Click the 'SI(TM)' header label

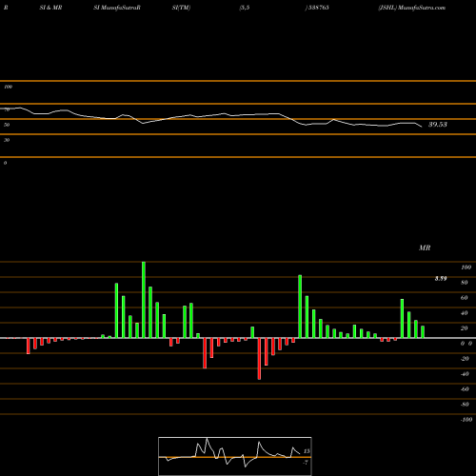pos(181,8)
